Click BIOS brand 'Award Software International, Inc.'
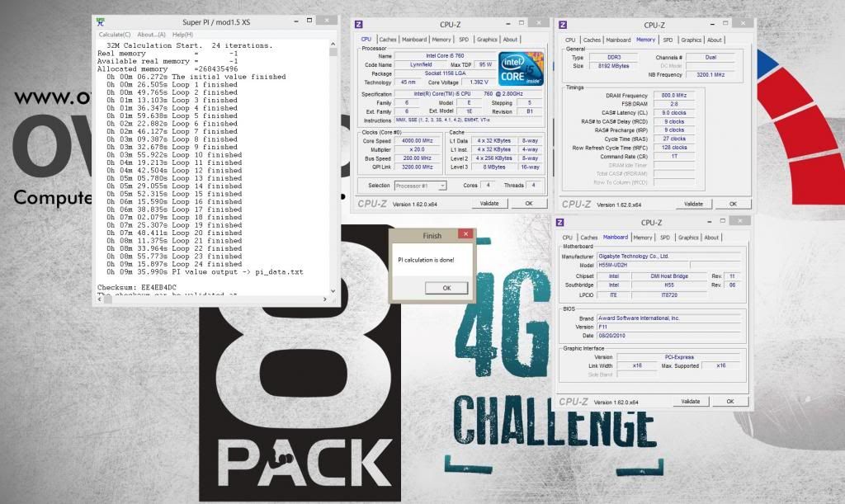The width and height of the screenshot is (845, 504). (x=670, y=318)
